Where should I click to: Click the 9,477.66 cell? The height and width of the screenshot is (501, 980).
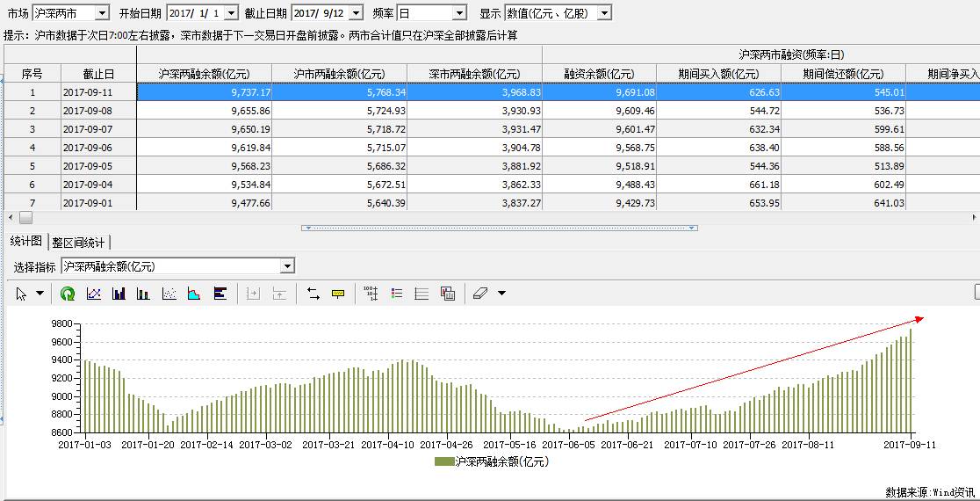coord(205,203)
